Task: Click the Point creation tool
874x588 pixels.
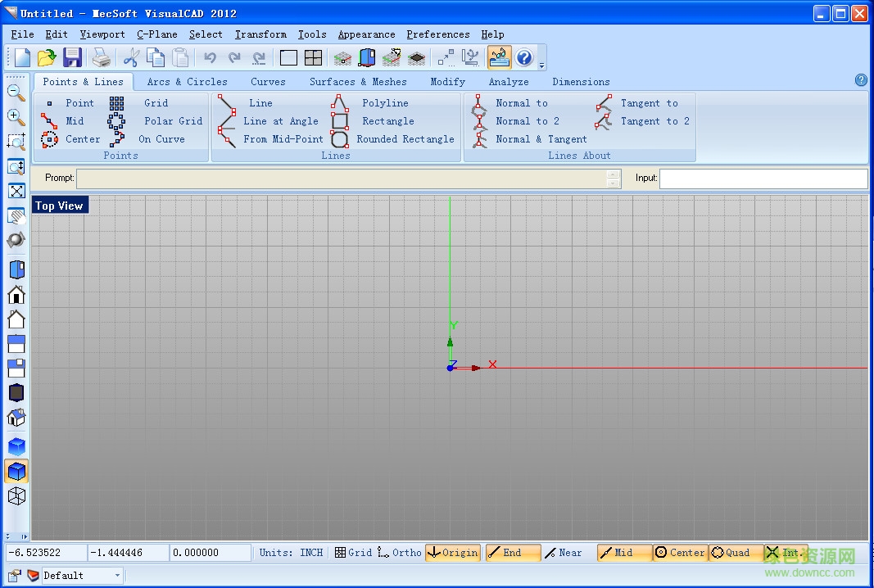Action: [79, 102]
